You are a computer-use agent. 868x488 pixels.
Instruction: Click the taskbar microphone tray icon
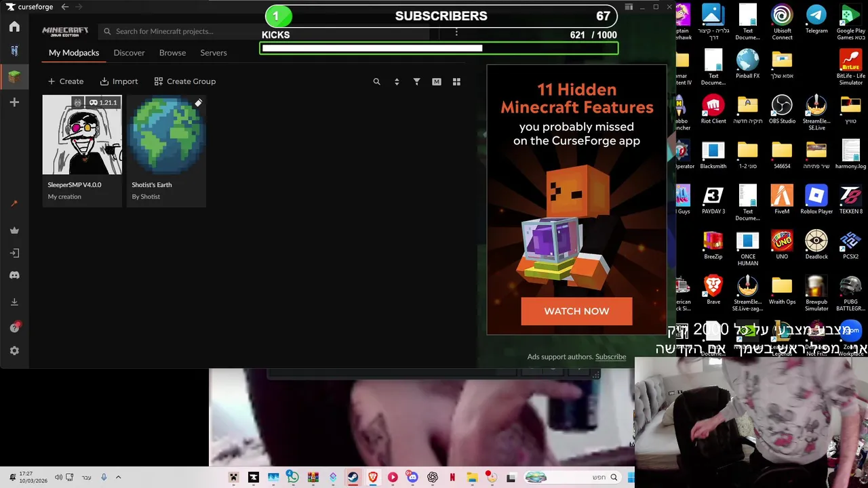tap(104, 477)
